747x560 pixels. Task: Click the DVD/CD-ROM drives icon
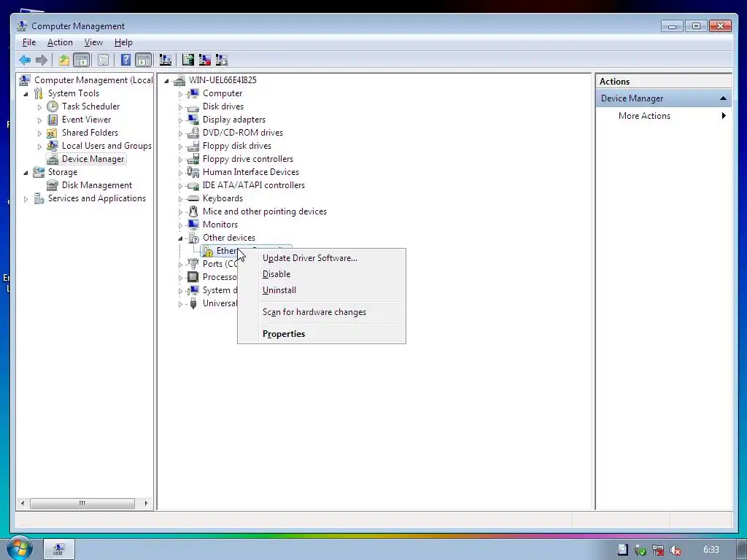coord(193,133)
